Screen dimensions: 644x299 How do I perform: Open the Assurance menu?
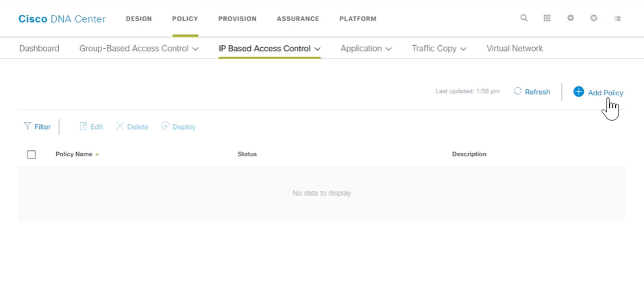(298, 19)
